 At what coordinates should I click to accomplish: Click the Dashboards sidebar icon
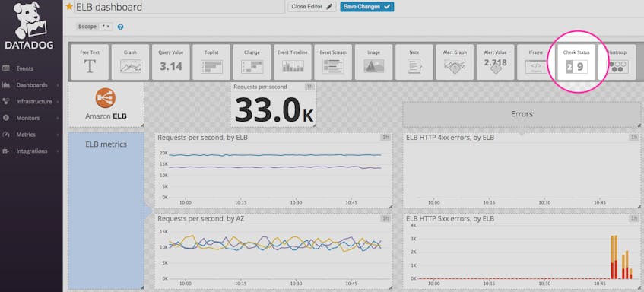(6, 85)
